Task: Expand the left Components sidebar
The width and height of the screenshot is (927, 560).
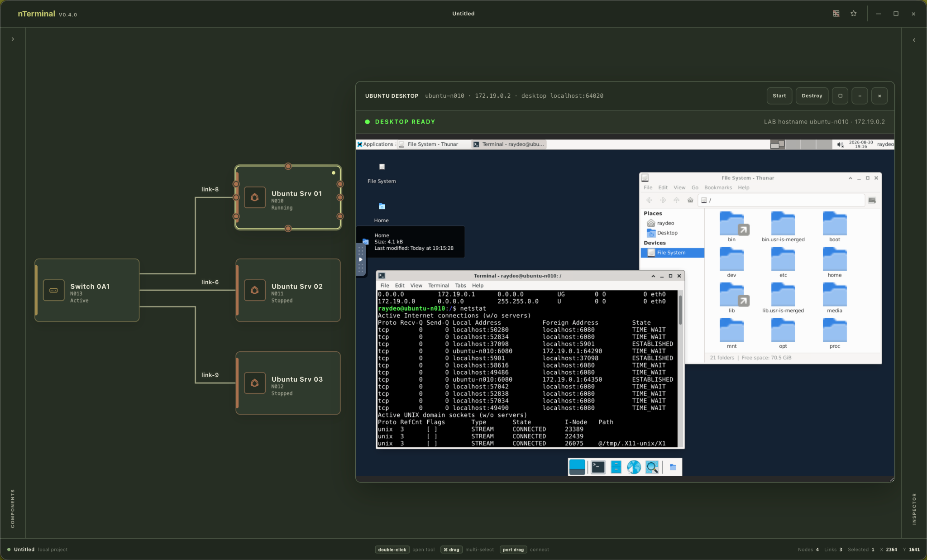Action: pos(13,39)
